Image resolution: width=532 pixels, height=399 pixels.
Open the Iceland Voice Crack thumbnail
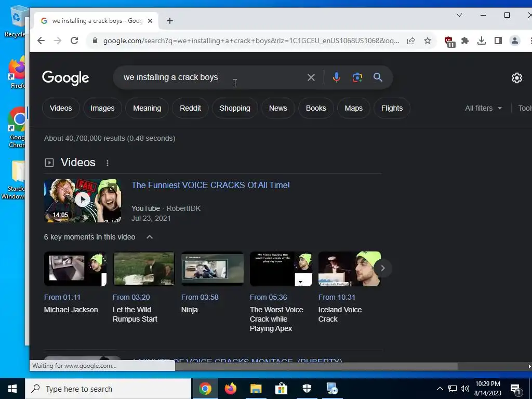(x=350, y=269)
